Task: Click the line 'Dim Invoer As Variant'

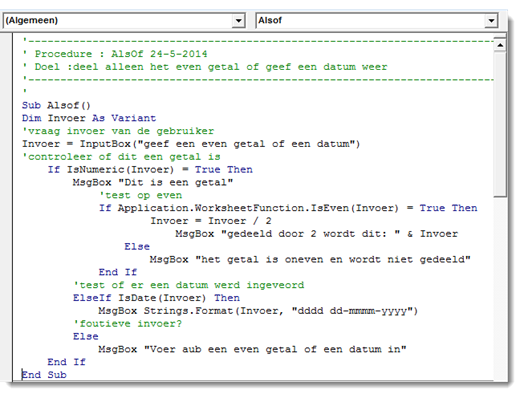Action: 89,118
